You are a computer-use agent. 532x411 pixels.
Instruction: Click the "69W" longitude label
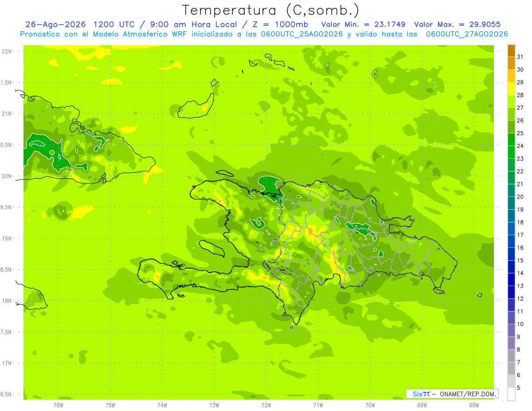pyautogui.click(x=422, y=405)
